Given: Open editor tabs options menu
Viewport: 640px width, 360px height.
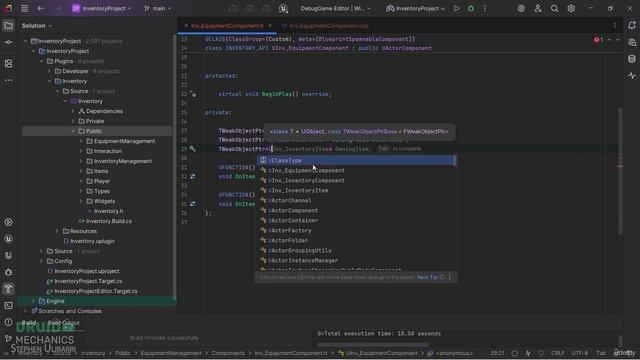Looking at the screenshot, I should 615,26.
